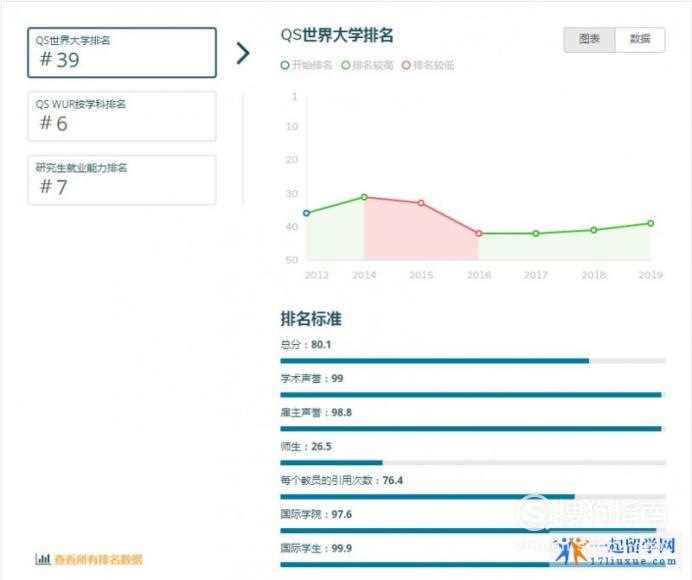The image size is (692, 580).
Task: Click the y-axis value 30 label
Action: [292, 194]
